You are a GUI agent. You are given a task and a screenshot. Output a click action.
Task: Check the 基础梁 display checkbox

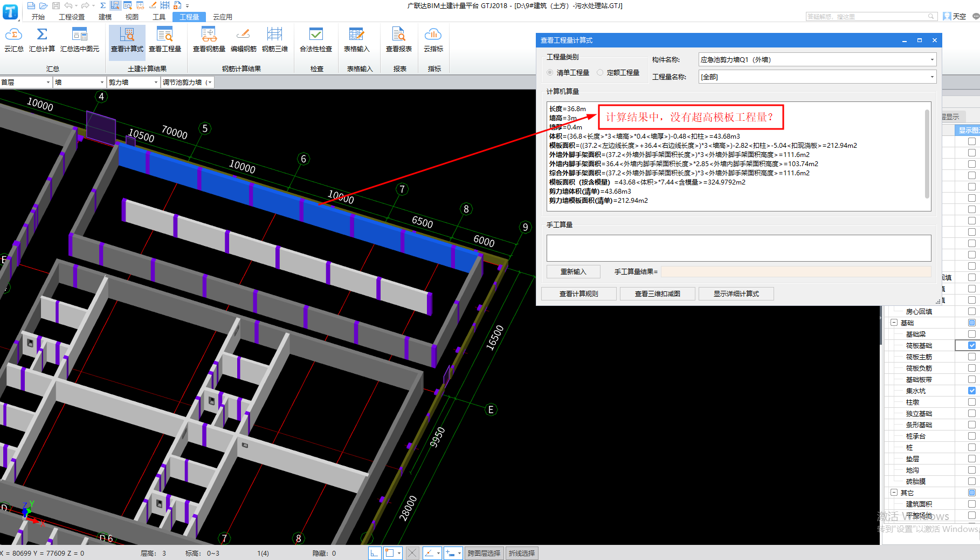pos(971,334)
